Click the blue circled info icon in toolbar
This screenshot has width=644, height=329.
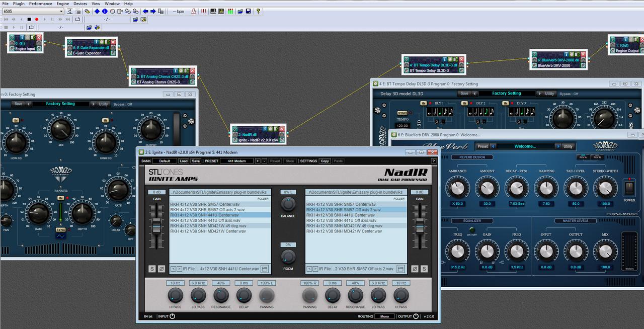click(105, 11)
